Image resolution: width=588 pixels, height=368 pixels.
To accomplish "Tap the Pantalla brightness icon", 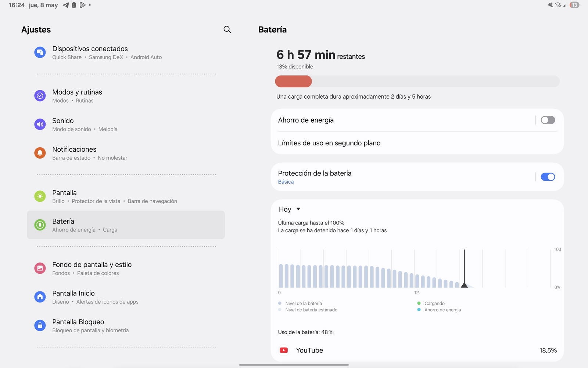I will point(40,197).
